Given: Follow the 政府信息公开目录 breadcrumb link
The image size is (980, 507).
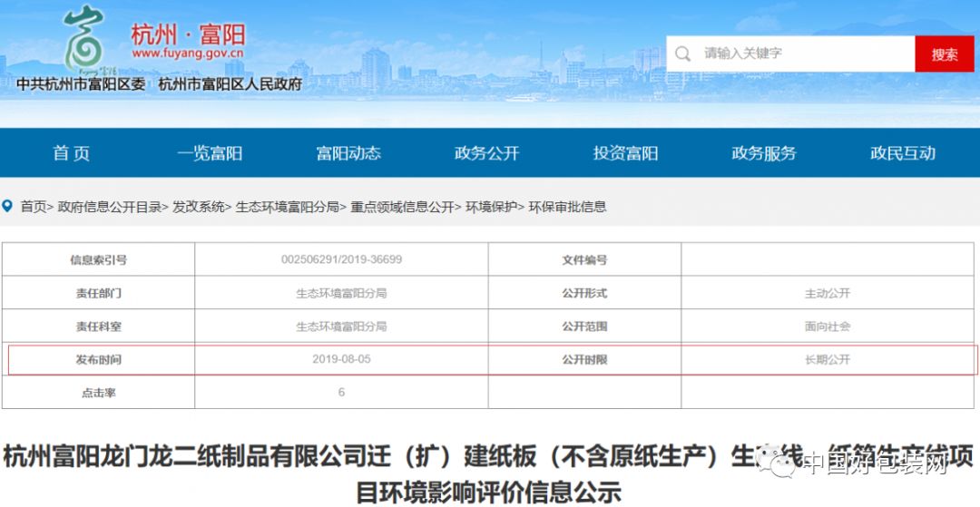Looking at the screenshot, I should pos(109,207).
